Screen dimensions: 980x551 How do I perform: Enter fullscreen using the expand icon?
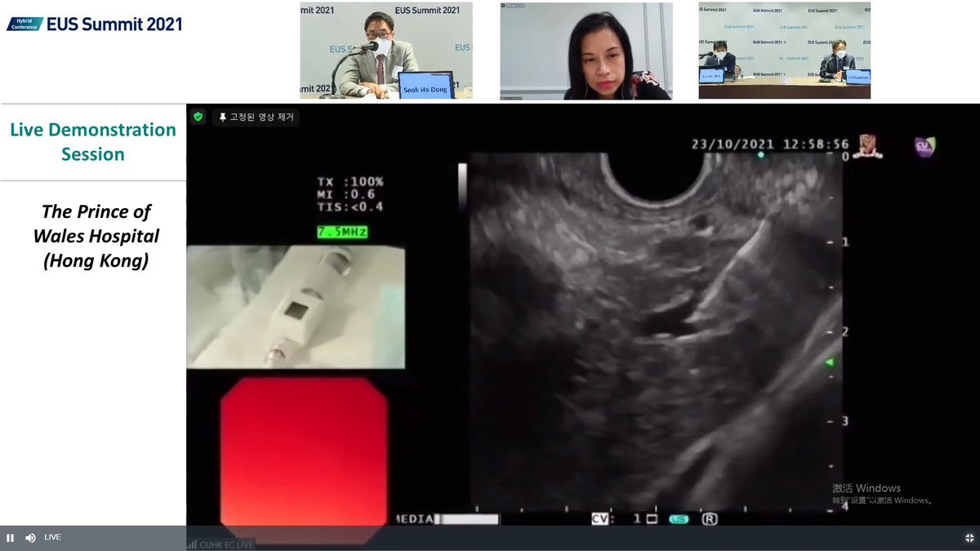969,537
